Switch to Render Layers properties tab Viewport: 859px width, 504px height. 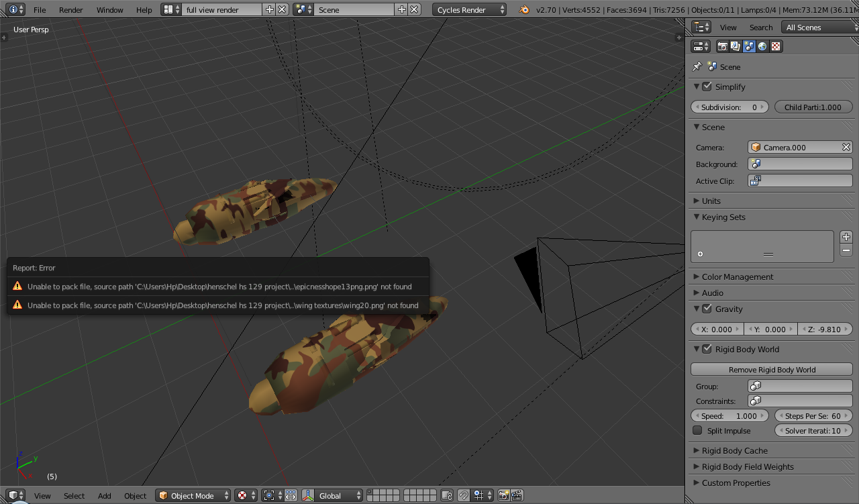tap(736, 46)
